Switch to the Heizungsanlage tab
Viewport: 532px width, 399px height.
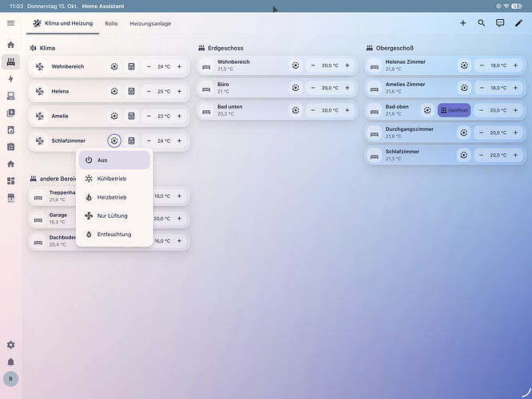pos(150,23)
